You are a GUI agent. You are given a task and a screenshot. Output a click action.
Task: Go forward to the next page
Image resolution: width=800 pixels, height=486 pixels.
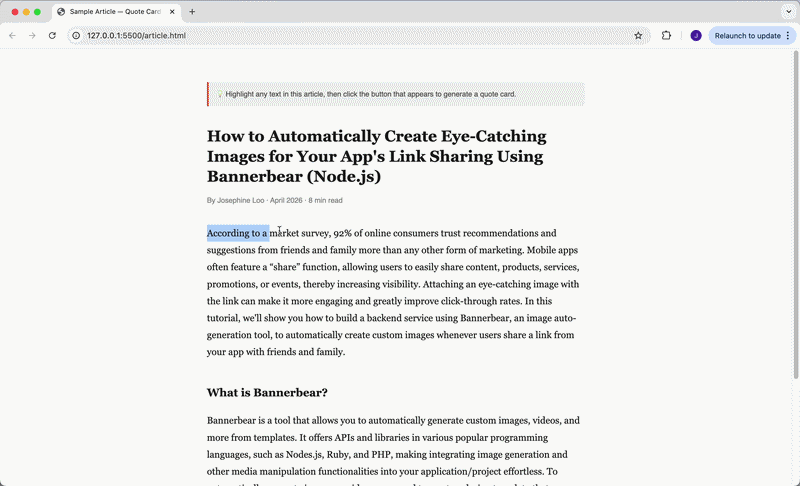coord(32,36)
